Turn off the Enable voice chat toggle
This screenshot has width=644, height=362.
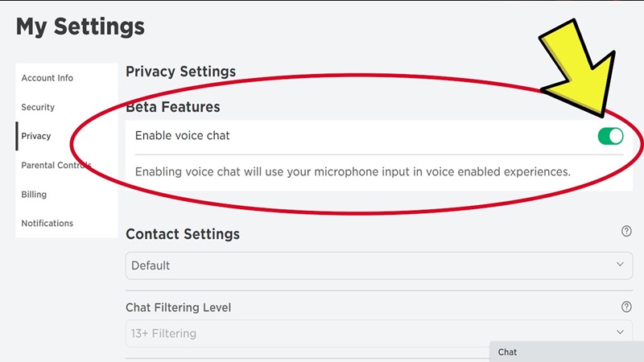pyautogui.click(x=610, y=136)
